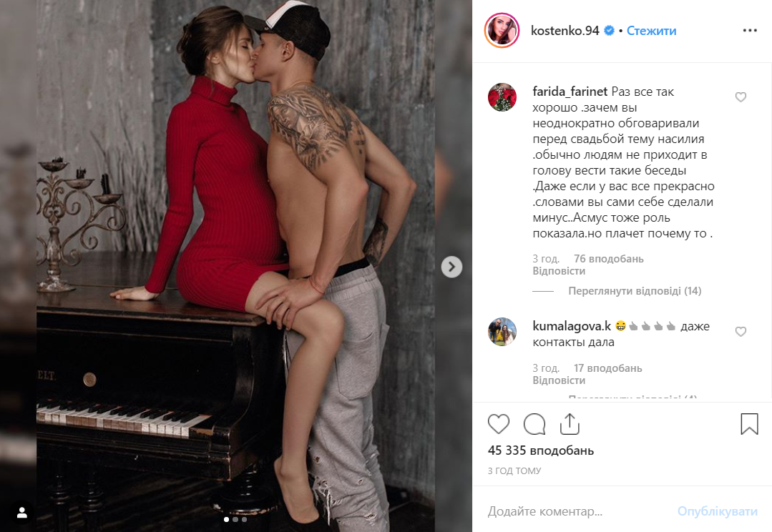Open kostenko.94 profile name
The height and width of the screenshot is (532, 772).
click(x=565, y=31)
